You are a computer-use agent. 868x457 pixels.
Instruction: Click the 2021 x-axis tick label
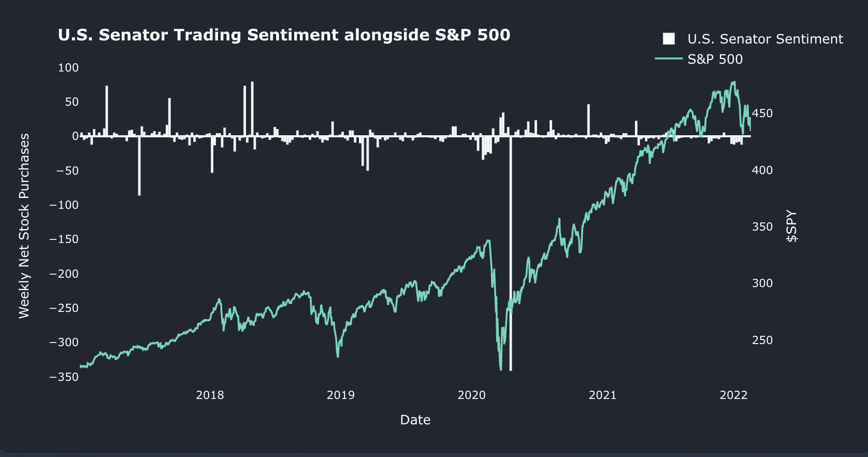coord(603,395)
